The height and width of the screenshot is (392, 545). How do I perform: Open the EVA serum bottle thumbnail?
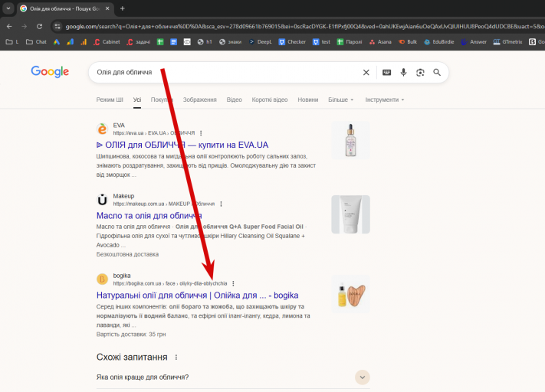(x=350, y=140)
